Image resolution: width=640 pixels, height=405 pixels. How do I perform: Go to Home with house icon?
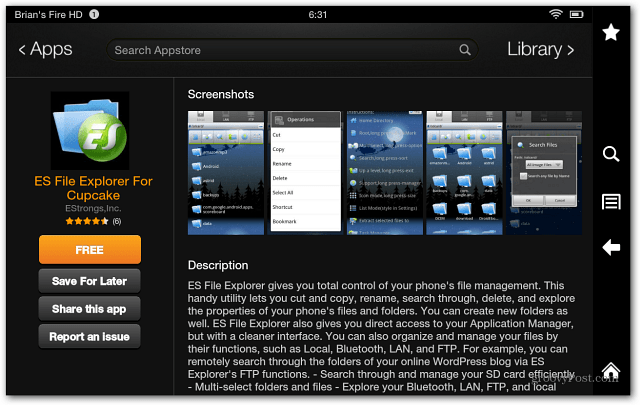[611, 370]
